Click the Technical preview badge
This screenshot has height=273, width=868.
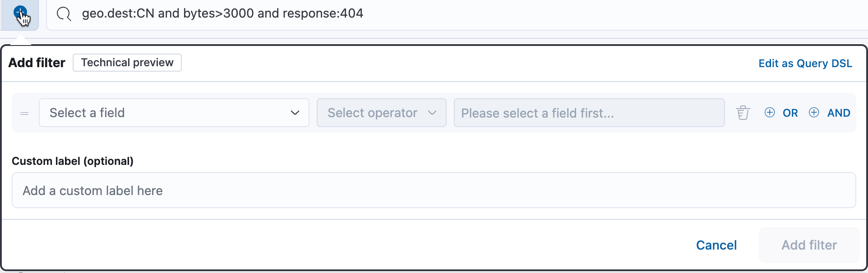127,63
